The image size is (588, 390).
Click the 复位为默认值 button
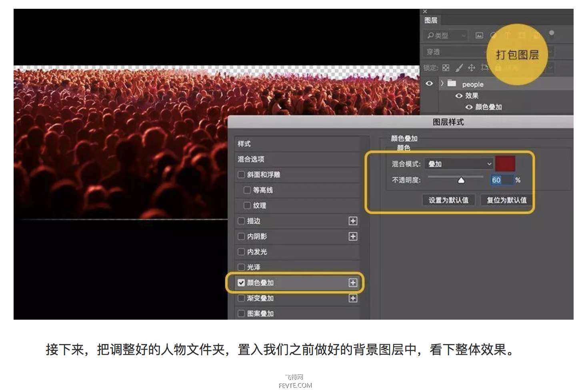(506, 200)
